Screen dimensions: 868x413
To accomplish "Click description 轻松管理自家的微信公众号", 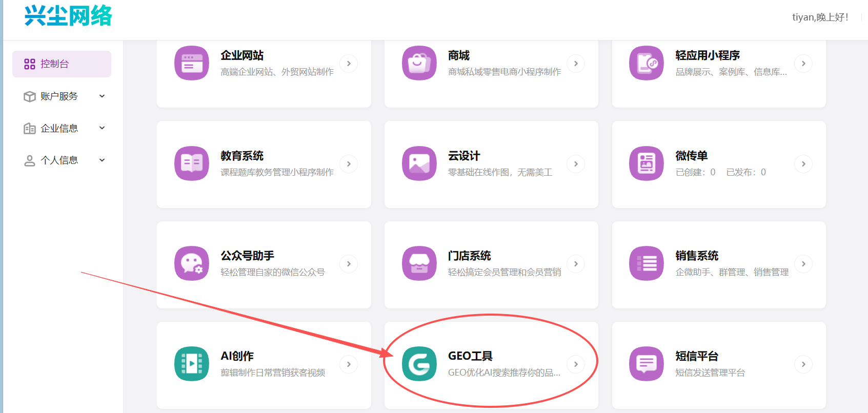I will (273, 272).
